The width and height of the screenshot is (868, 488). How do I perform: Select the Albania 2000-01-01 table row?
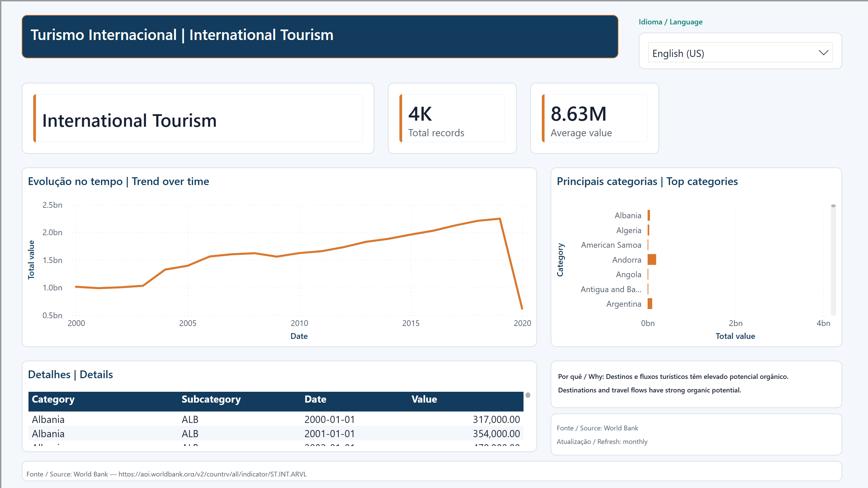pos(276,419)
